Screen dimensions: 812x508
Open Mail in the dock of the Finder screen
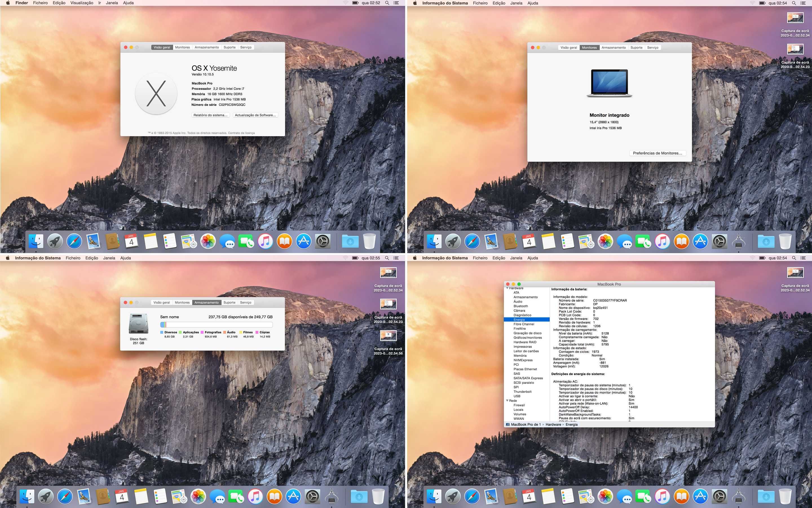(x=93, y=241)
